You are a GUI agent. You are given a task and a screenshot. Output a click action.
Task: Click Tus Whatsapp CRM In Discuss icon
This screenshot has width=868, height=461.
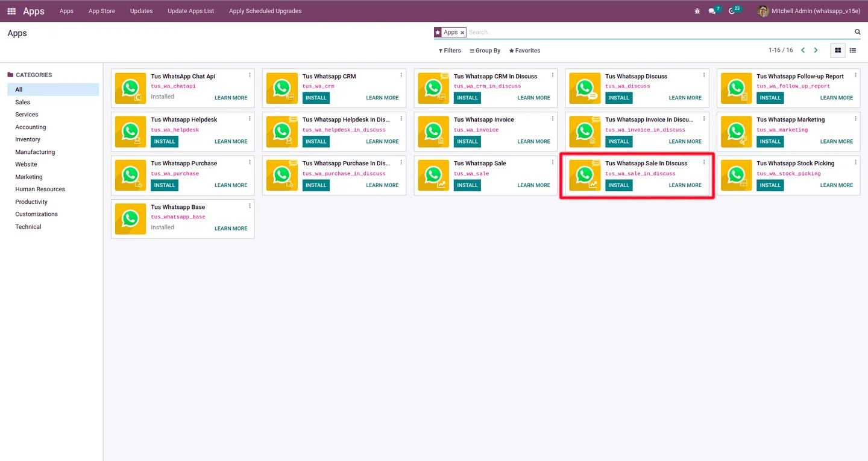coord(433,88)
